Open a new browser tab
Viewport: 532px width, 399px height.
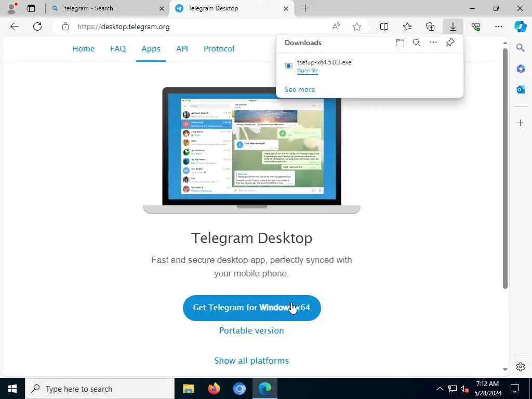[305, 8]
